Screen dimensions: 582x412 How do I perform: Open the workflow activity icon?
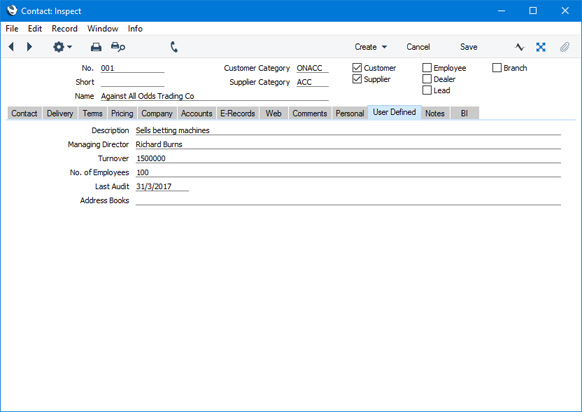pyautogui.click(x=520, y=47)
